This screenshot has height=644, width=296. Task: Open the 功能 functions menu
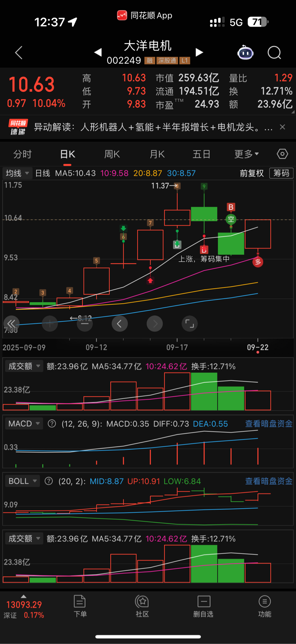[264, 606]
